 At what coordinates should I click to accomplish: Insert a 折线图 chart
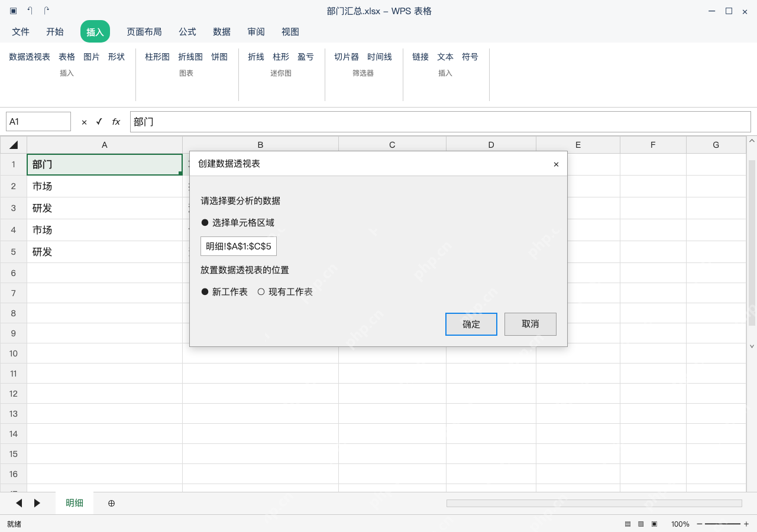pos(190,57)
